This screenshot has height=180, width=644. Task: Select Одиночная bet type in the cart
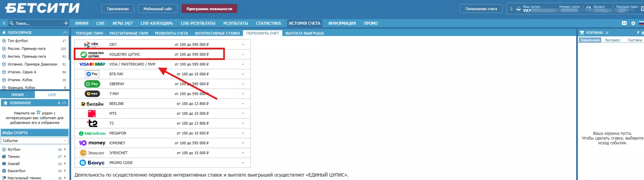590,40
